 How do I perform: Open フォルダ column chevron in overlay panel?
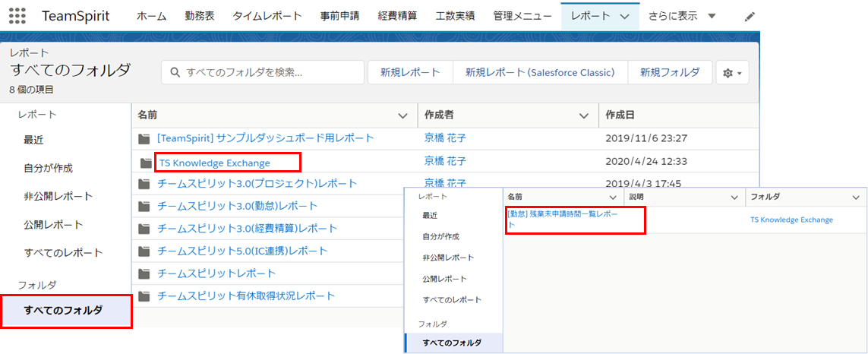857,198
